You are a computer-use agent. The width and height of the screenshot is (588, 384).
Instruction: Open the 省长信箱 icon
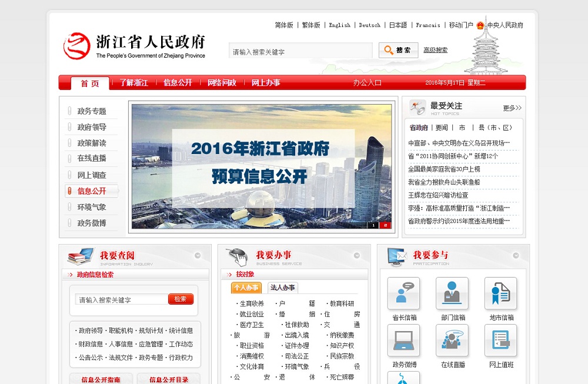(404, 293)
